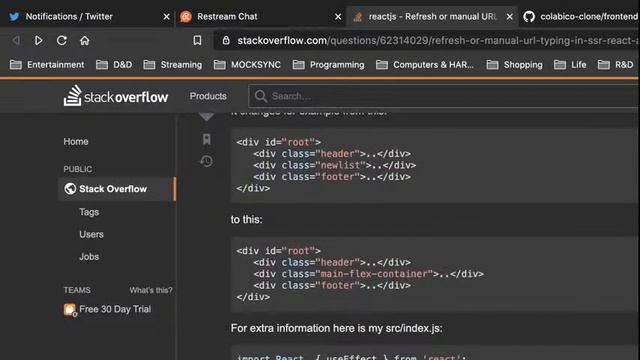Screen dimensions: 640x360
Task: Click the magnifier icon in search box
Action: [x=260, y=96]
